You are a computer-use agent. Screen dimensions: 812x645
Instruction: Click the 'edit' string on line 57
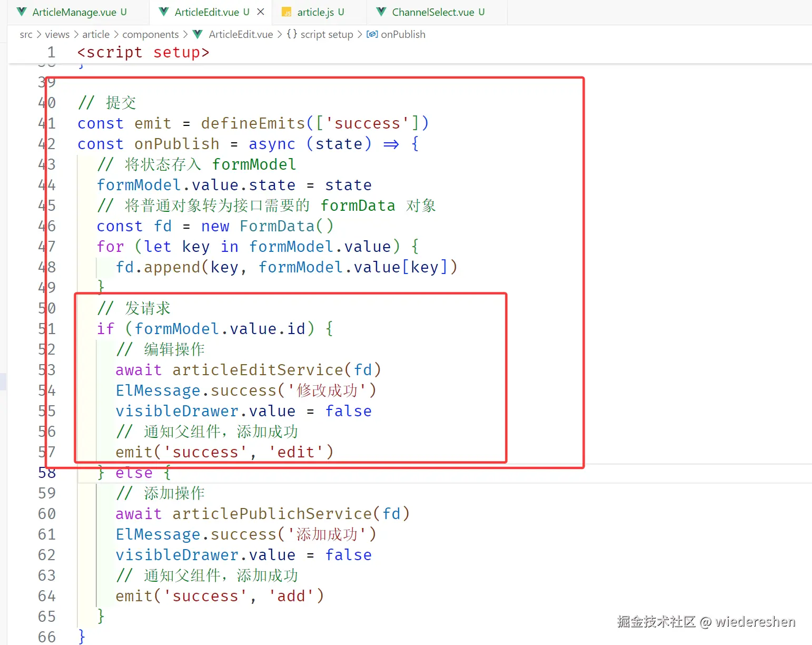coord(296,452)
